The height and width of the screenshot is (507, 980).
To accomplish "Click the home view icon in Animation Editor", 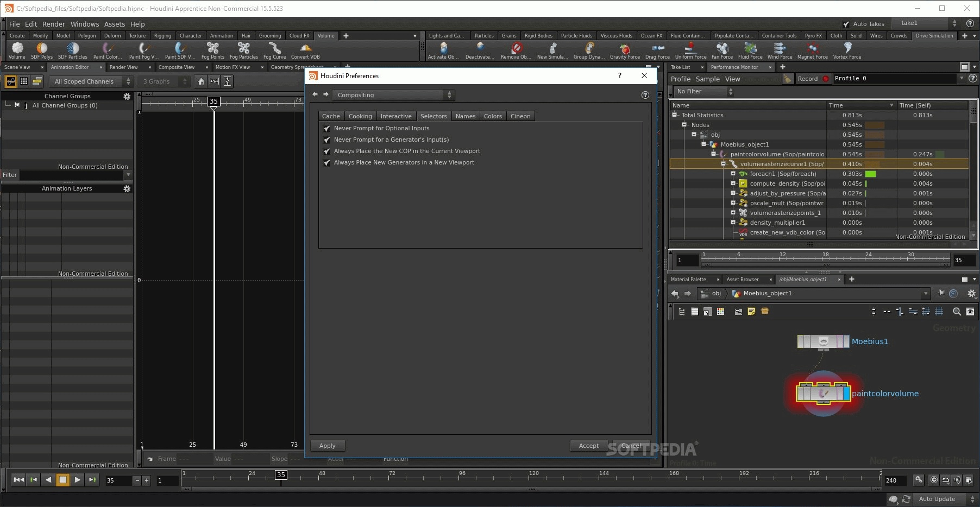I will click(202, 81).
